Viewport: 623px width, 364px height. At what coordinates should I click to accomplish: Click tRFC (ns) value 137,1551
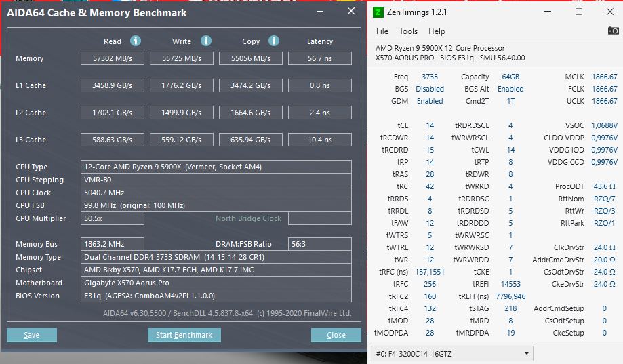(x=430, y=272)
